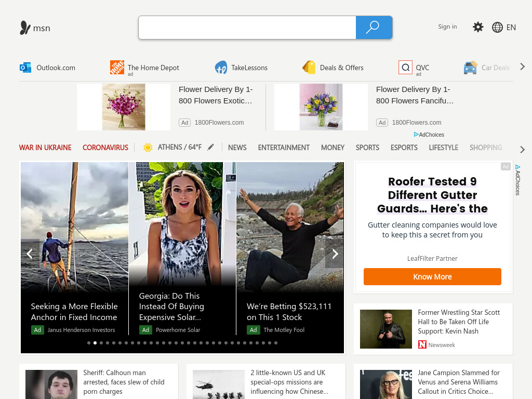
Task: Open the SPORTS section
Action: (x=367, y=148)
